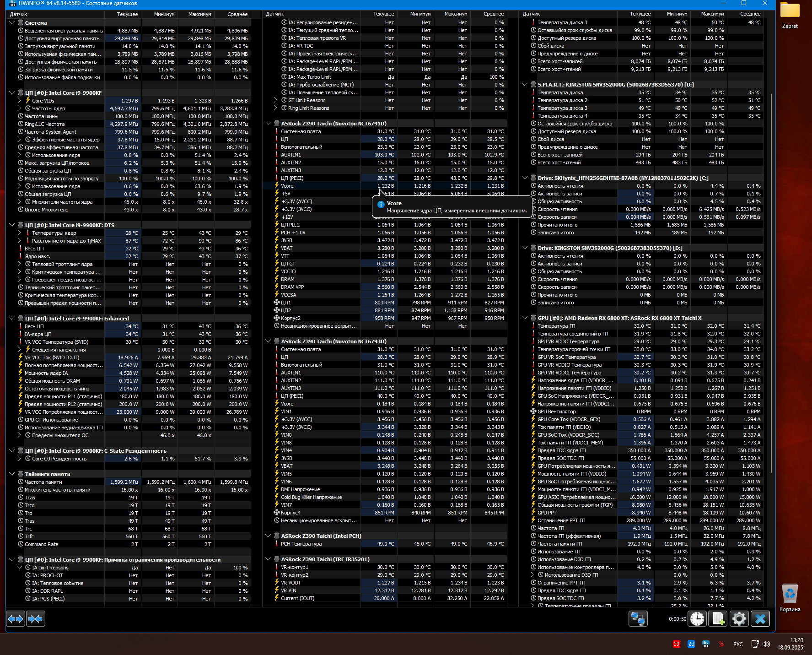Open sensor settings via the gear button

click(739, 619)
